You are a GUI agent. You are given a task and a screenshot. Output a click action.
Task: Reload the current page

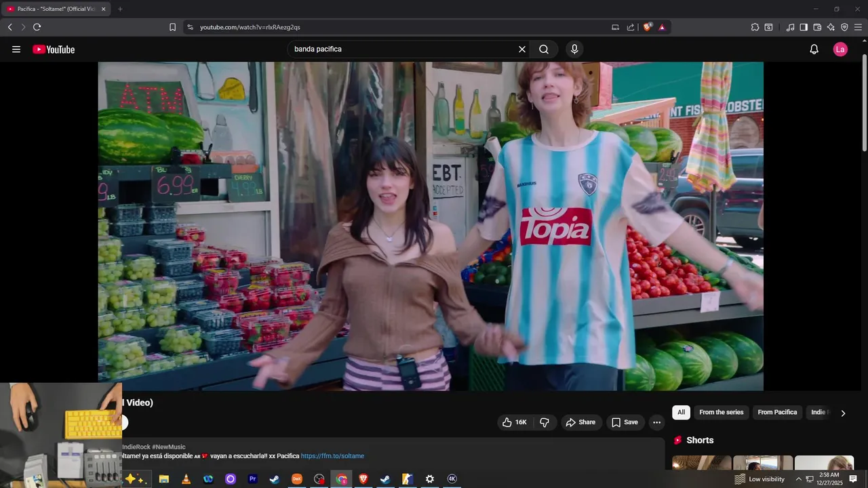click(37, 27)
